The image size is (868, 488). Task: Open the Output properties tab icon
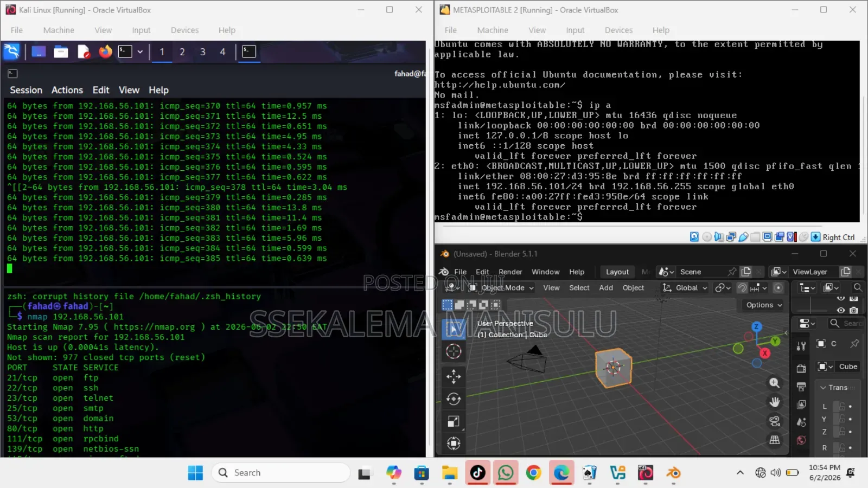click(x=801, y=387)
